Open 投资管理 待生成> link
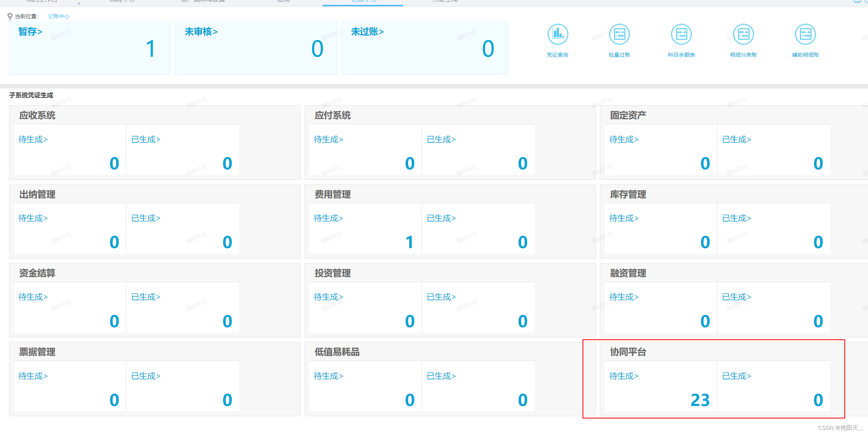The image size is (868, 434). click(x=329, y=297)
